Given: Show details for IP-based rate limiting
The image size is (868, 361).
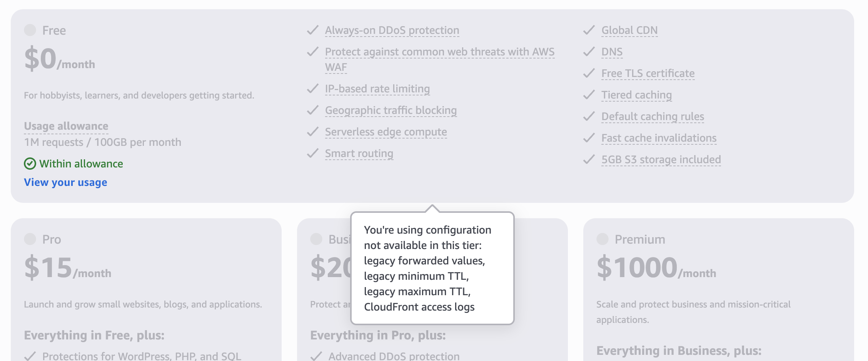Looking at the screenshot, I should coord(377,89).
